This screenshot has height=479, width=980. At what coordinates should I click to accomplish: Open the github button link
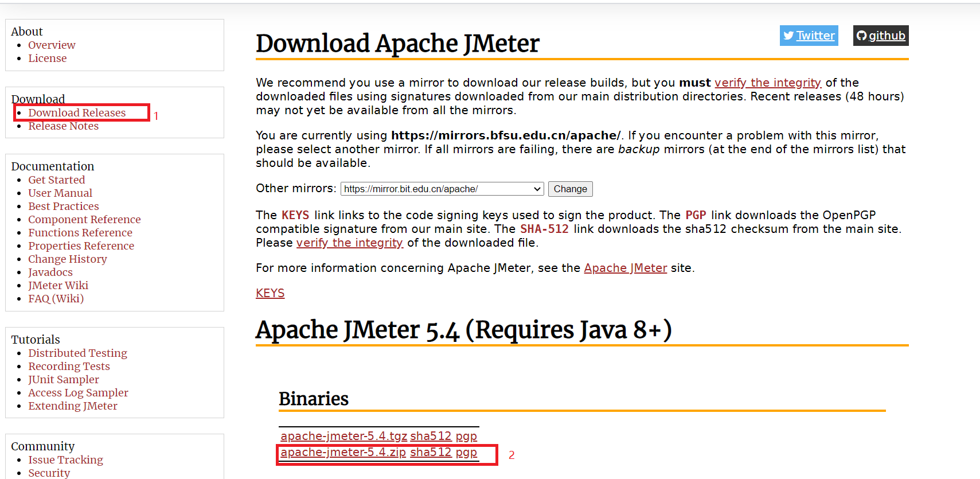tap(881, 36)
